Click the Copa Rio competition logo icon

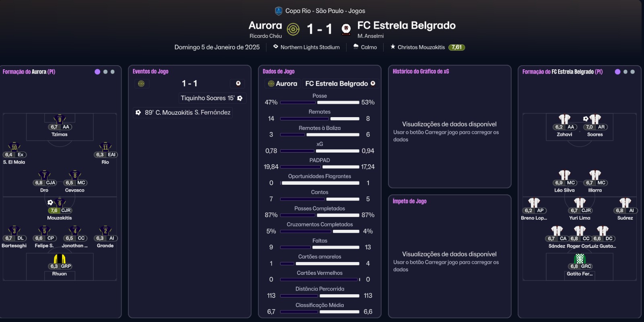click(x=279, y=11)
